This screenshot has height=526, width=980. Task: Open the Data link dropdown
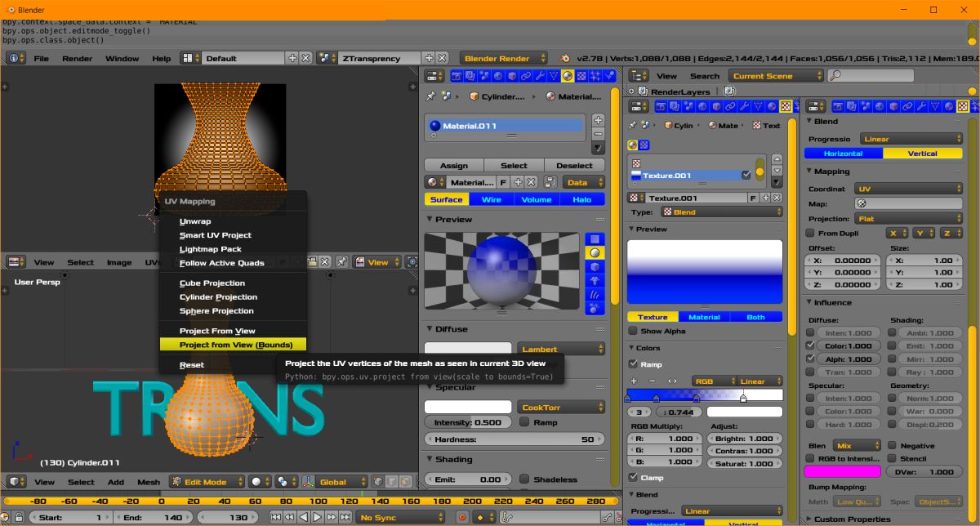pos(582,183)
